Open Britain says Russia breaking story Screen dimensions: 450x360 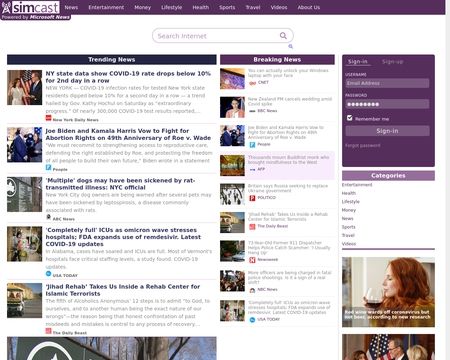(288, 188)
